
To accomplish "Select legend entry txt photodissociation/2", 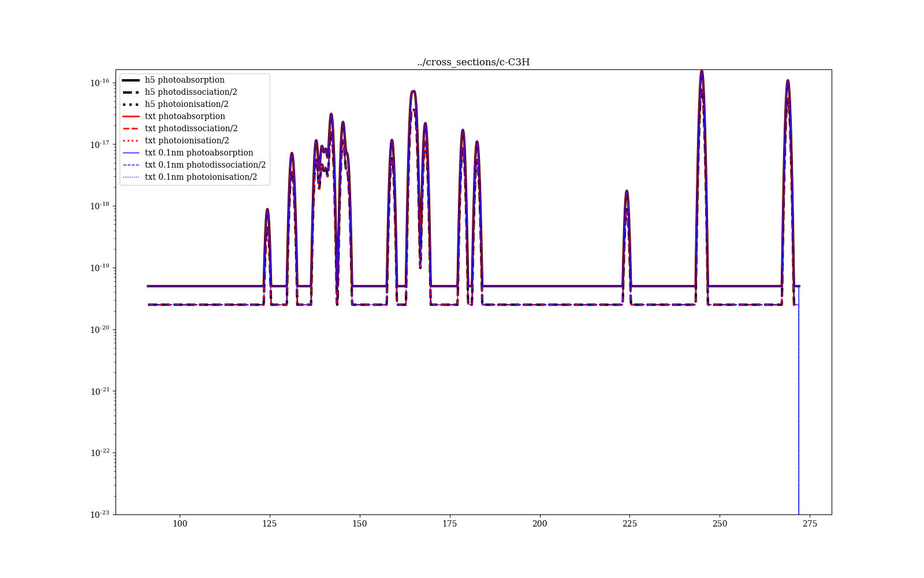I will 180,128.
